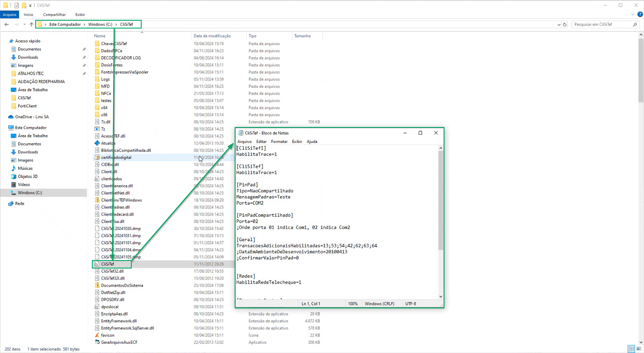Viewport: 644px width, 353px height.
Task: Expand the ribbon chevron
Action: [x=633, y=14]
